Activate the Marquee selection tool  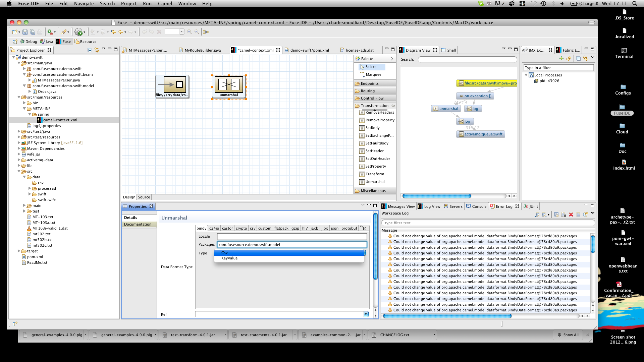[x=373, y=74]
